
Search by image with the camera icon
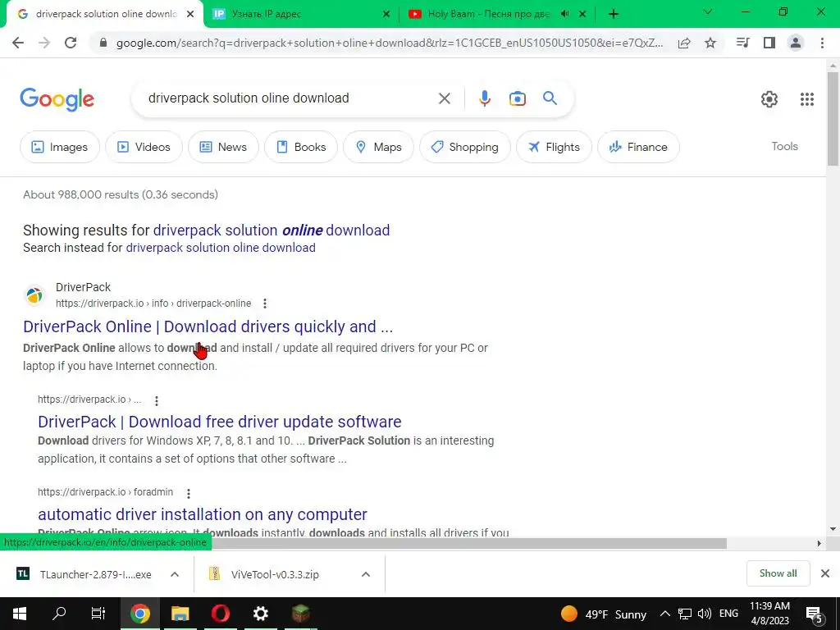click(x=517, y=98)
